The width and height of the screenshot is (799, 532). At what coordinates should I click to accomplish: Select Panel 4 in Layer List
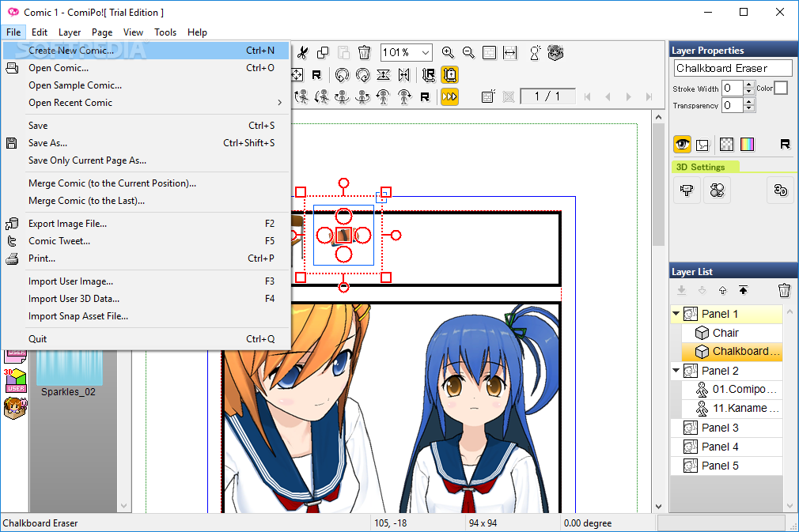click(727, 447)
